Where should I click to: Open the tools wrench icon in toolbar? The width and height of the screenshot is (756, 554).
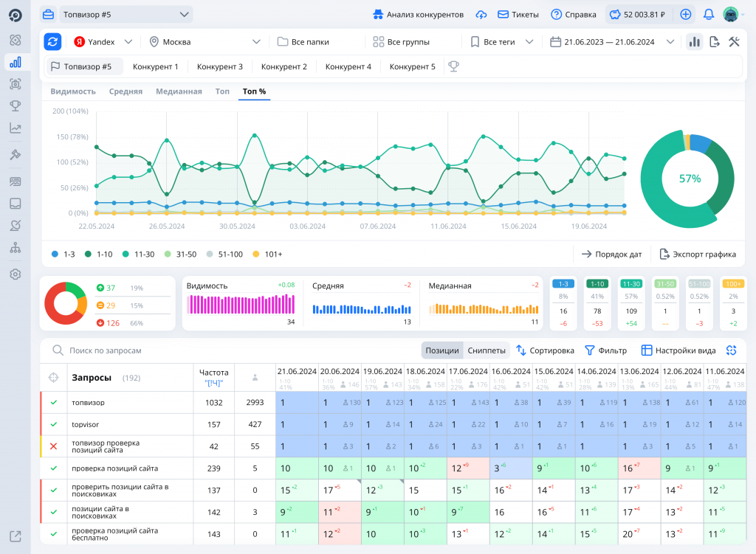pos(734,42)
